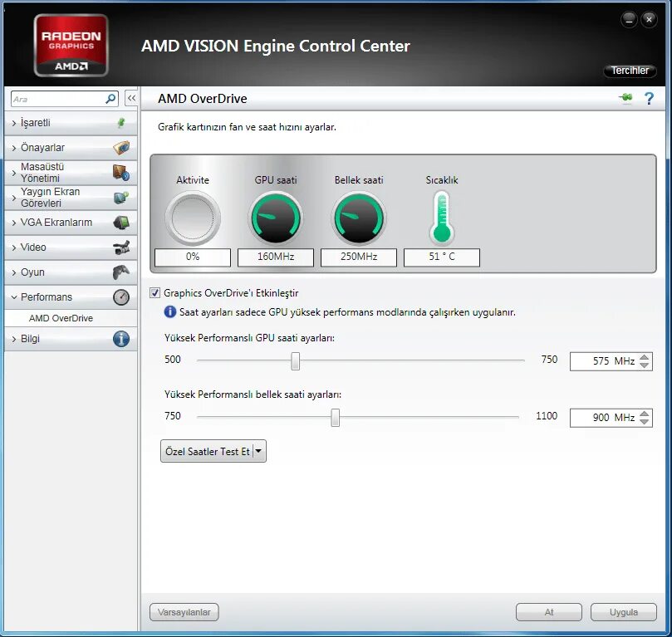Screen dimensions: 672x637
Task: Click the Performans gauge icon
Action: [x=121, y=296]
